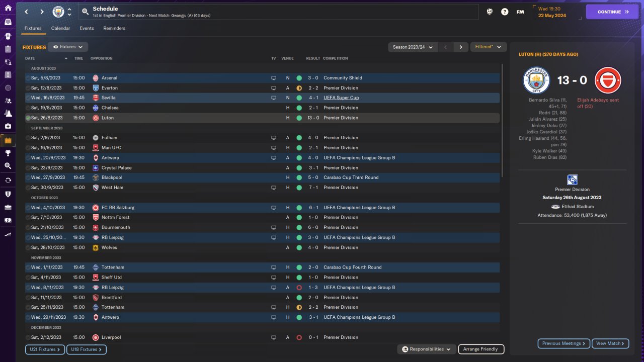Open the Transfers circular arrows icon
The height and width of the screenshot is (362, 644).
8,180
